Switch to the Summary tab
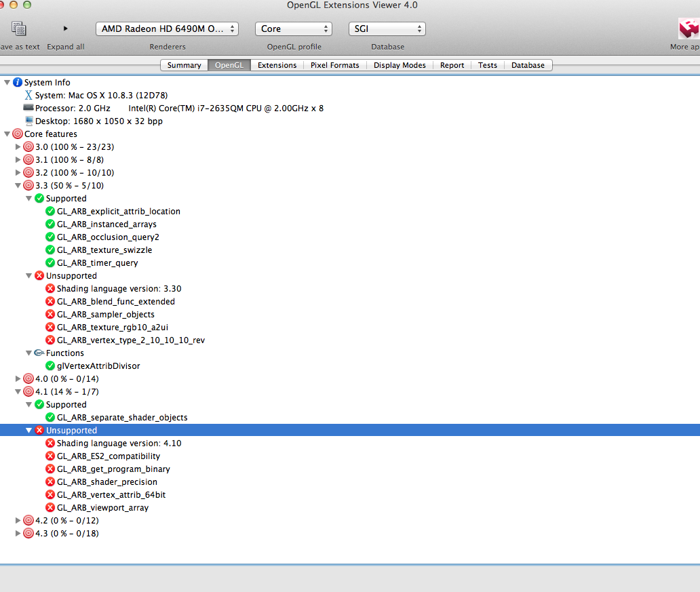This screenshot has width=700, height=592. pyautogui.click(x=184, y=65)
